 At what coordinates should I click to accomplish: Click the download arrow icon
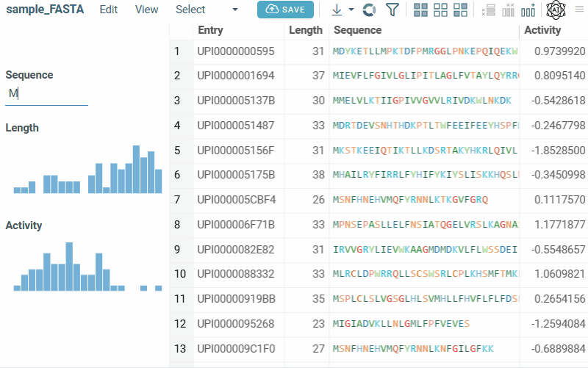(x=337, y=10)
